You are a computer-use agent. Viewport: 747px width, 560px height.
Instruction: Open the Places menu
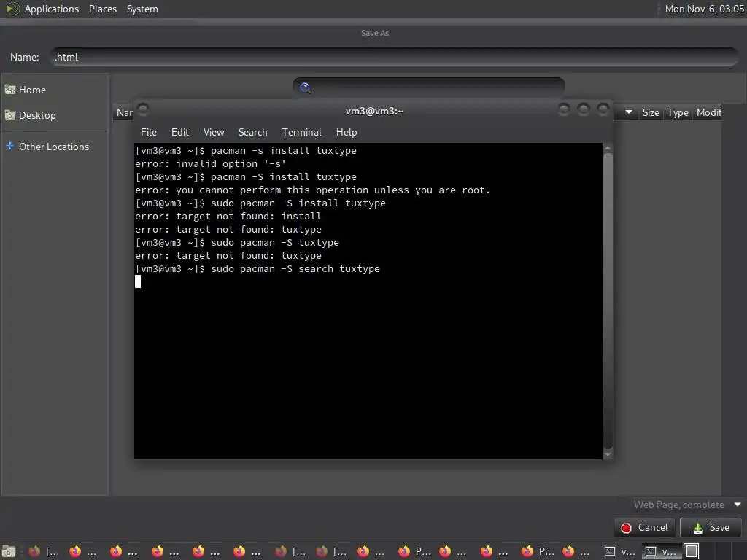102,9
